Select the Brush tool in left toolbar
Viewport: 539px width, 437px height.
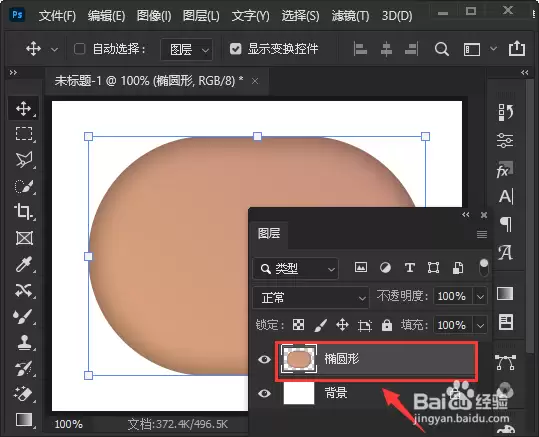pos(23,316)
